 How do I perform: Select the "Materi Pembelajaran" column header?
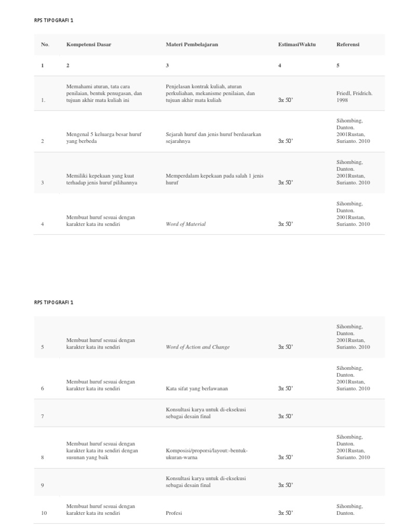click(192, 45)
